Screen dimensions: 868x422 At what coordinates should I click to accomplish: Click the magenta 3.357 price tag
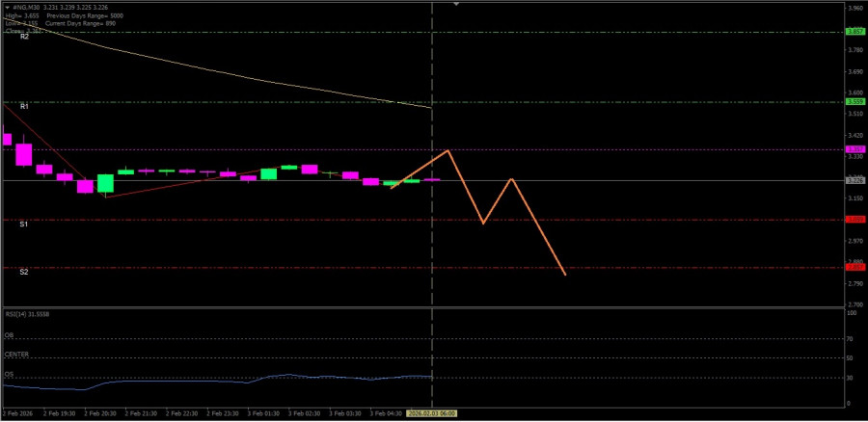[x=855, y=149]
